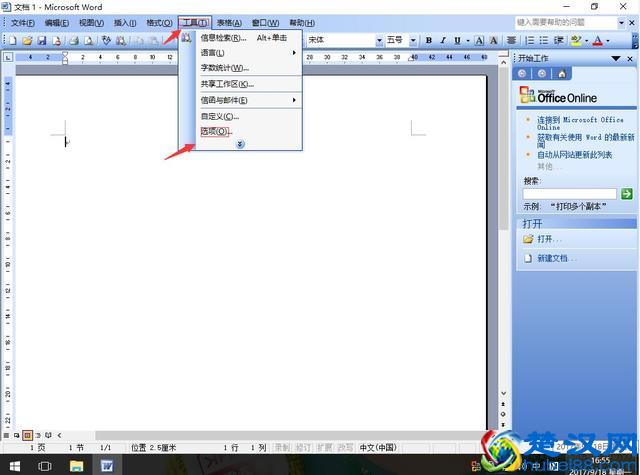Click the Character Shading icon
640x475 pixels.
click(x=493, y=40)
